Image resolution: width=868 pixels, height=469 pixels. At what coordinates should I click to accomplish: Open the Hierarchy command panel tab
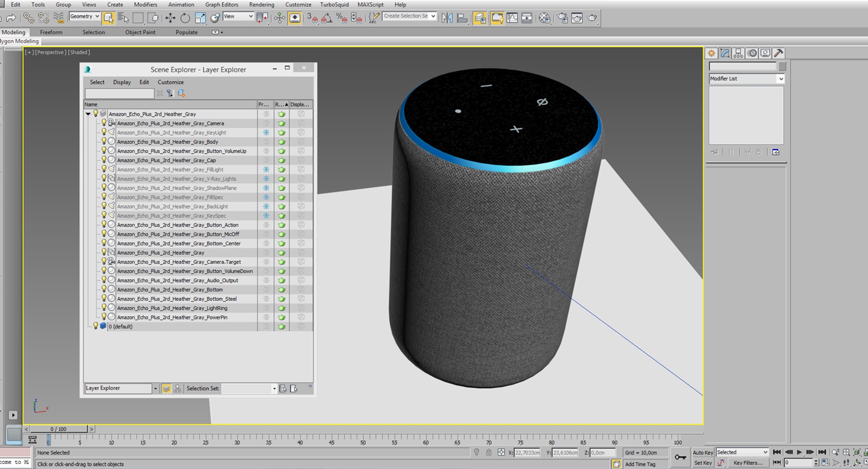[738, 53]
